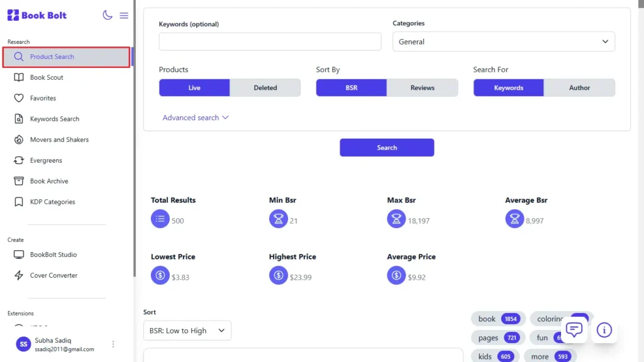
Task: Open the chat support icon
Action: tap(574, 330)
